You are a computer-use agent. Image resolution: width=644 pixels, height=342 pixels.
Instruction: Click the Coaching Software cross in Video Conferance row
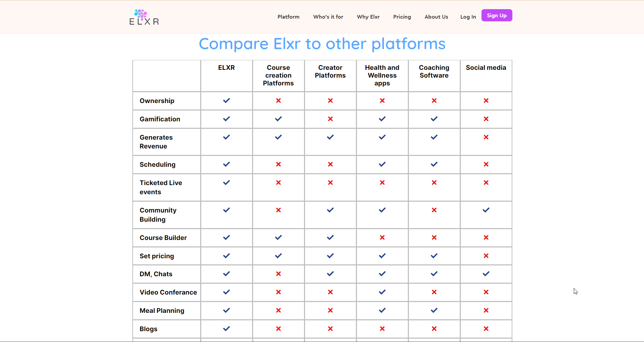[x=434, y=292]
